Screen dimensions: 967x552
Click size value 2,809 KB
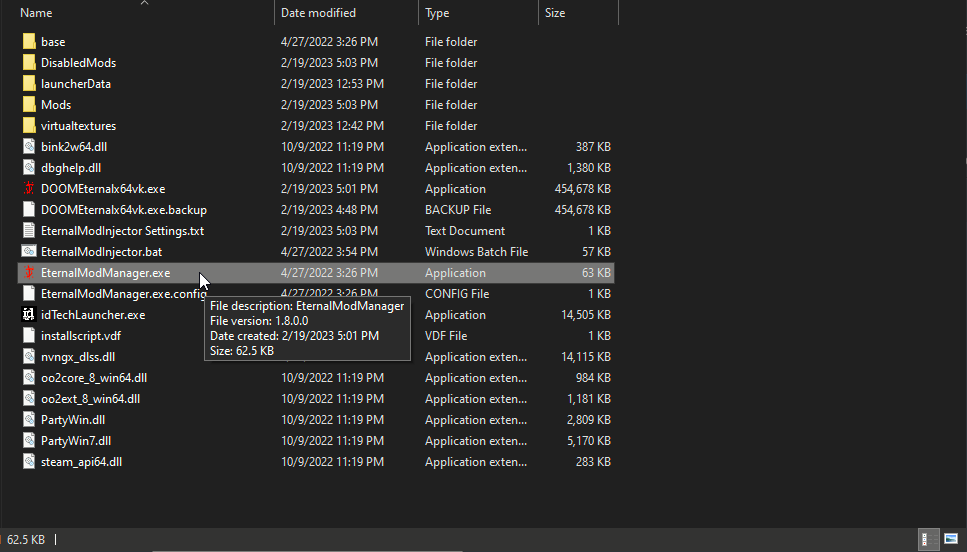pos(588,419)
